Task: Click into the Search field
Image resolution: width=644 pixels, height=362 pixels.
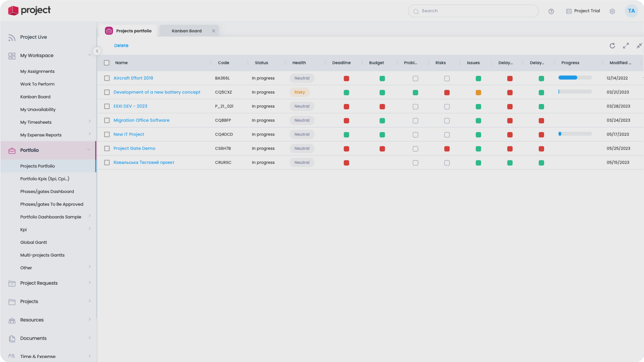Action: 473,11
